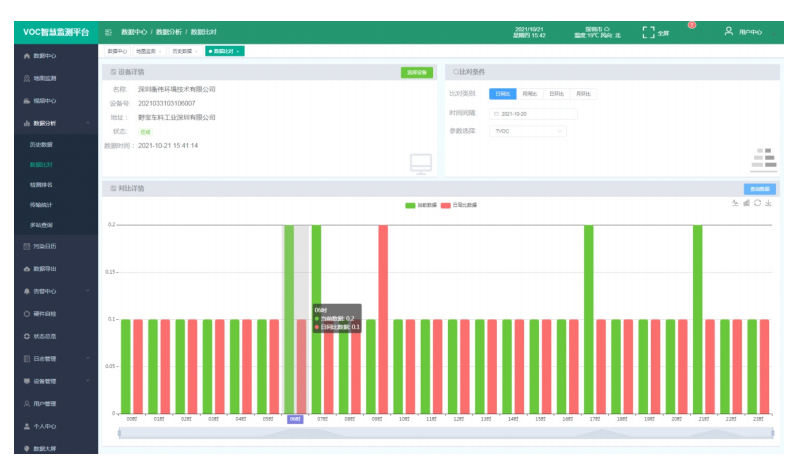The image size is (795, 470).
Task: Click the left handle of chart zoom slider
Action: tap(120, 433)
